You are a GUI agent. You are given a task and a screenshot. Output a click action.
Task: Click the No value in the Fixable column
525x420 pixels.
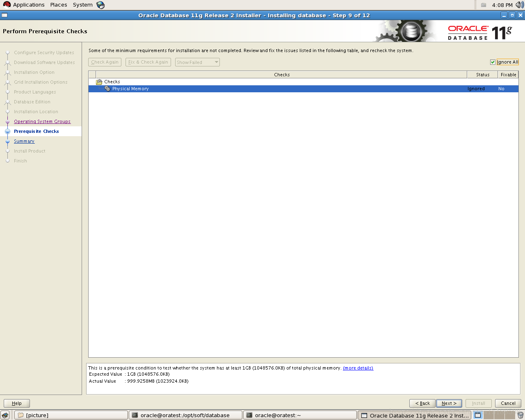pyautogui.click(x=501, y=89)
